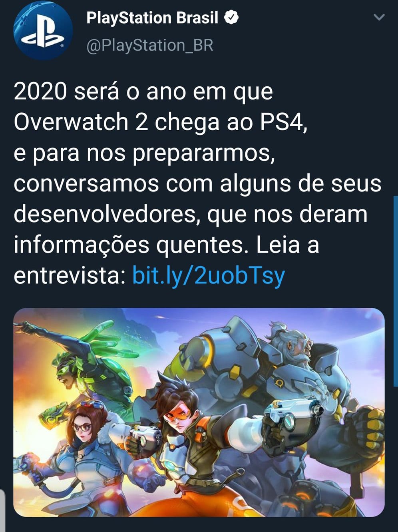The image size is (398, 532).
Task: Open the Overwatch 2 artwork image
Action: point(199,412)
